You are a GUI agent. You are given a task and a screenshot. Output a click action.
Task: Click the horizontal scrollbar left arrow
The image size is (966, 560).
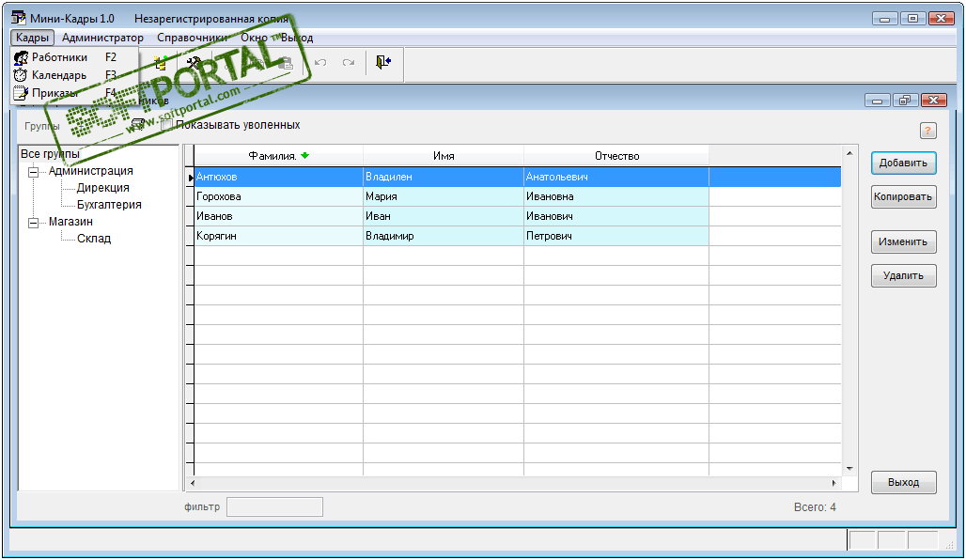193,484
